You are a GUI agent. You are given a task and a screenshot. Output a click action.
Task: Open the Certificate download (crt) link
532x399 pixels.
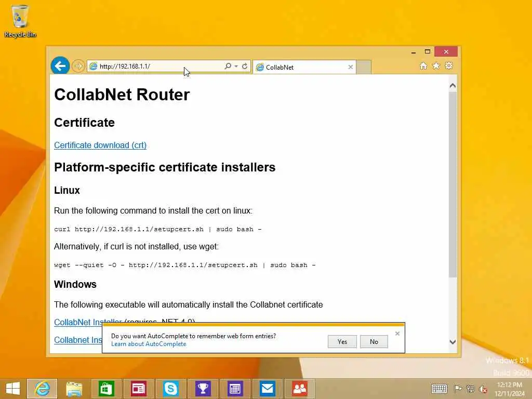(100, 145)
